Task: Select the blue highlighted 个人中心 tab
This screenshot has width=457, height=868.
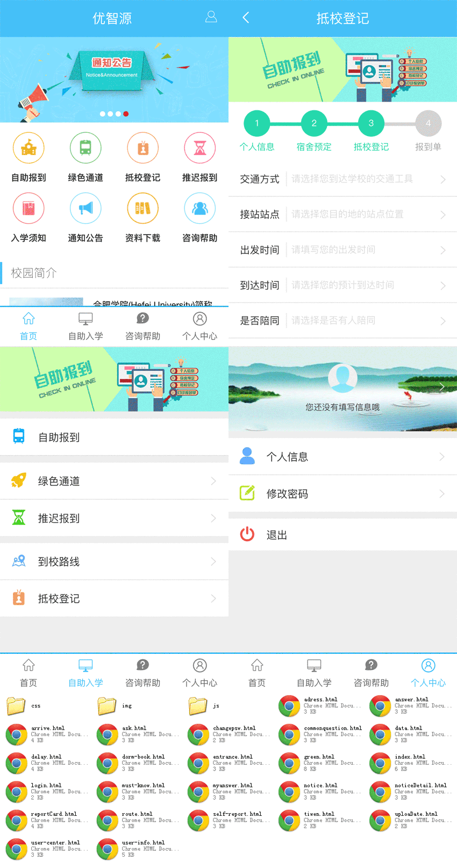Action: point(428,673)
